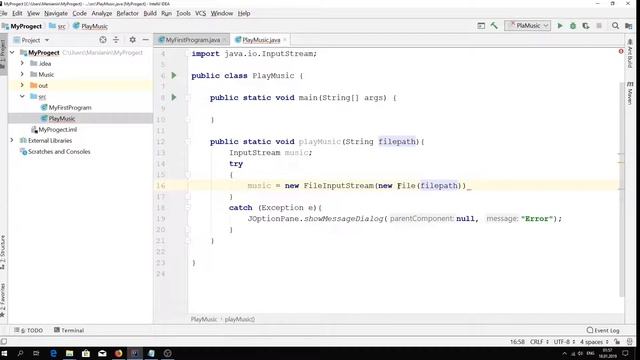Open the Mail app from the taskbar
Image resolution: width=640 pixels, height=360 pixels.
[102, 353]
